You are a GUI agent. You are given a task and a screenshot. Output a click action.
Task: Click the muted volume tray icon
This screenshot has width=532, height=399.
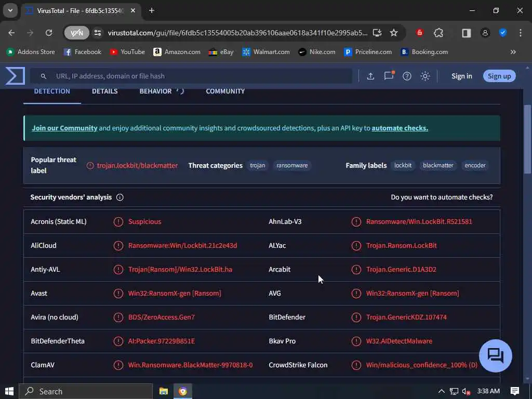(466, 392)
